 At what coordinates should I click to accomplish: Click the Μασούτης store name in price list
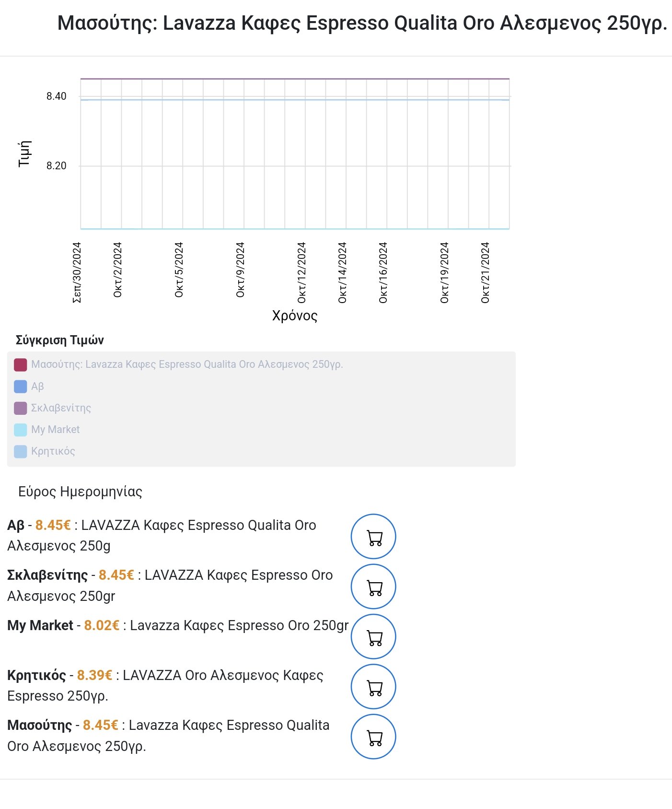(x=40, y=725)
